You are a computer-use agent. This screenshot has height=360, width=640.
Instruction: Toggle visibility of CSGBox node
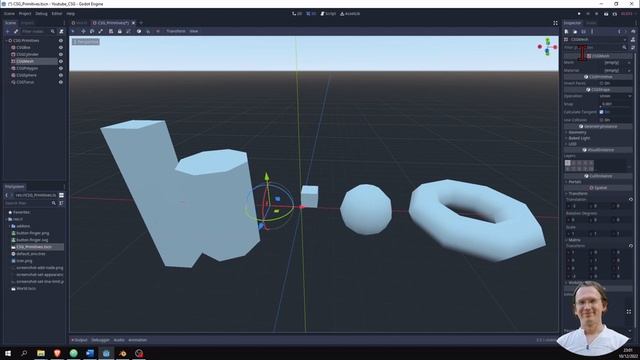(x=61, y=47)
